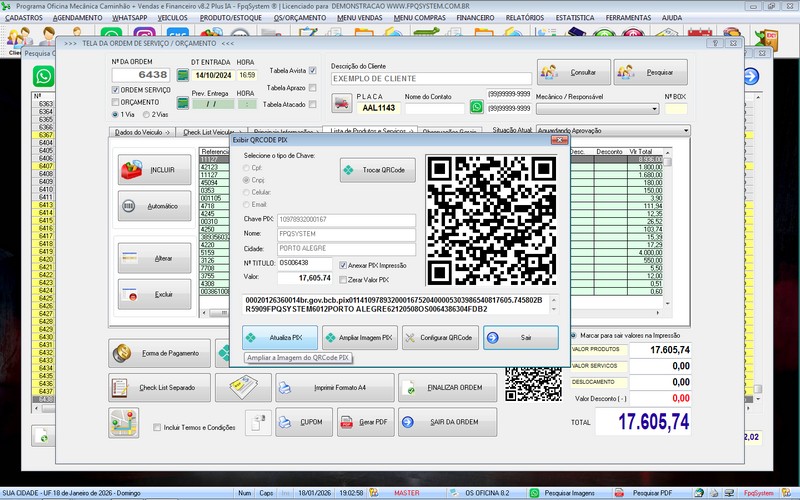Check Incluir Termos e Condições
The width and height of the screenshot is (800, 500).
click(x=157, y=427)
